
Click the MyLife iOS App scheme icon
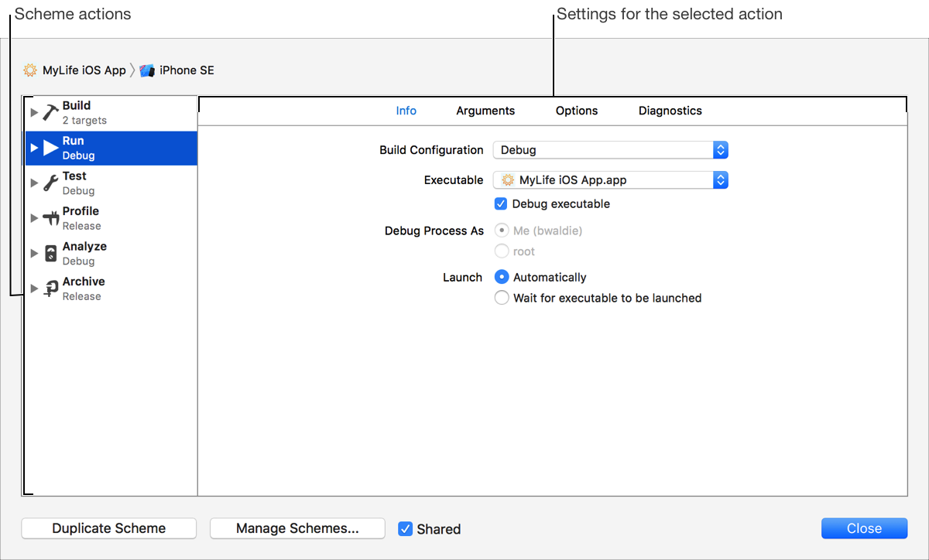pos(29,70)
